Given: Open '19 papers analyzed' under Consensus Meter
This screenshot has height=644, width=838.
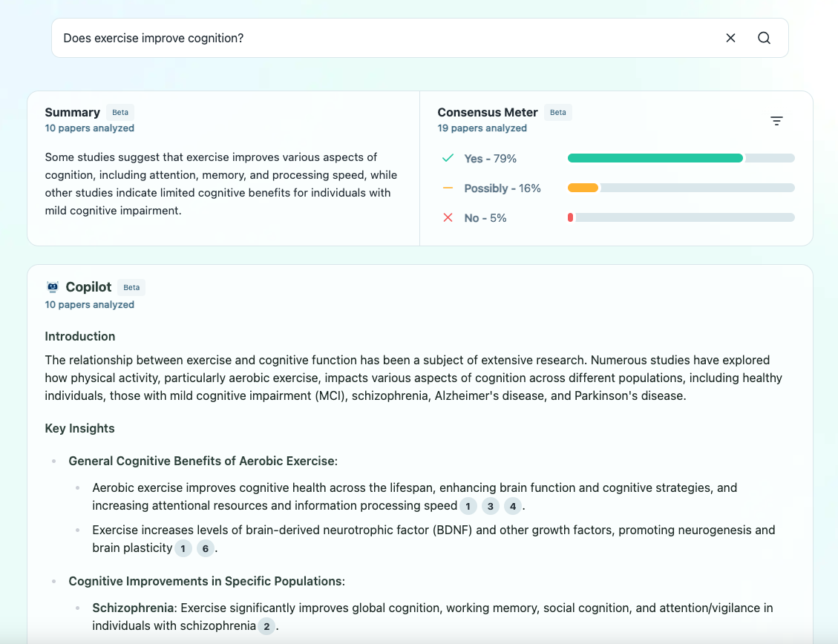Looking at the screenshot, I should 482,128.
